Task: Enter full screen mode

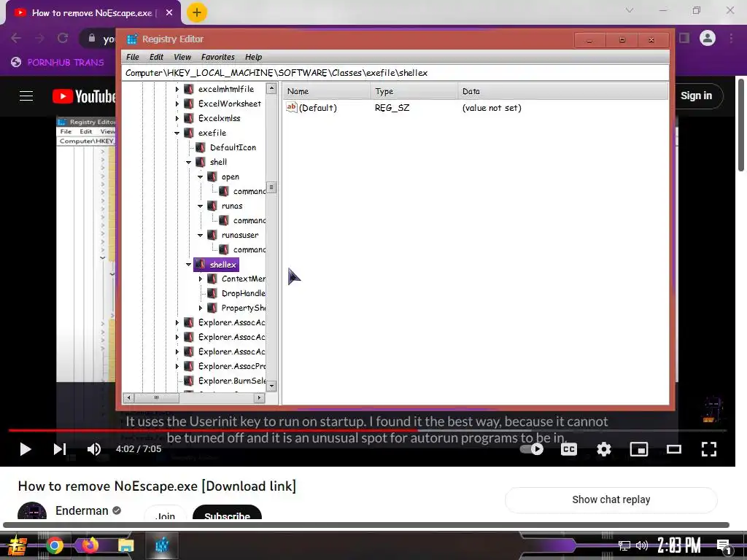Action: [709, 449]
